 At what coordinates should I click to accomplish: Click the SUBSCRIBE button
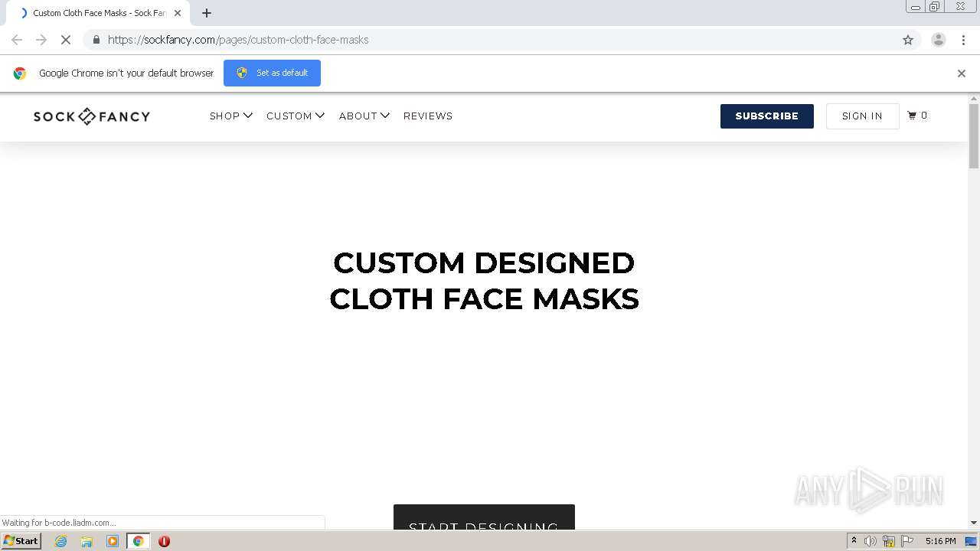766,116
